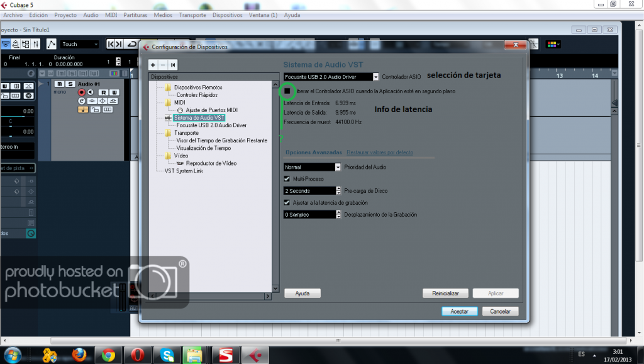Click the global mute 'M' in track header
This screenshot has width=644, height=364.
click(62, 73)
